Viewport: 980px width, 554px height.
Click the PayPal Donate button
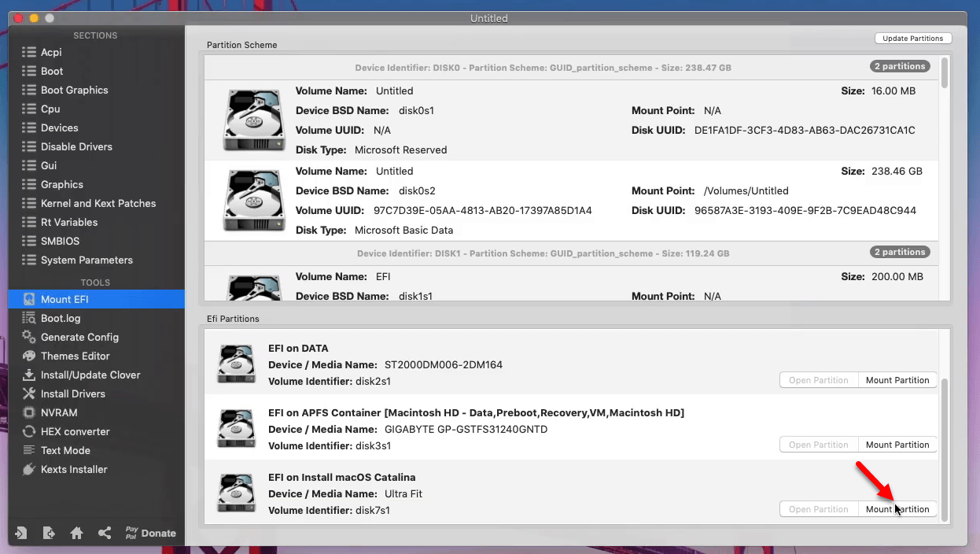[x=150, y=533]
